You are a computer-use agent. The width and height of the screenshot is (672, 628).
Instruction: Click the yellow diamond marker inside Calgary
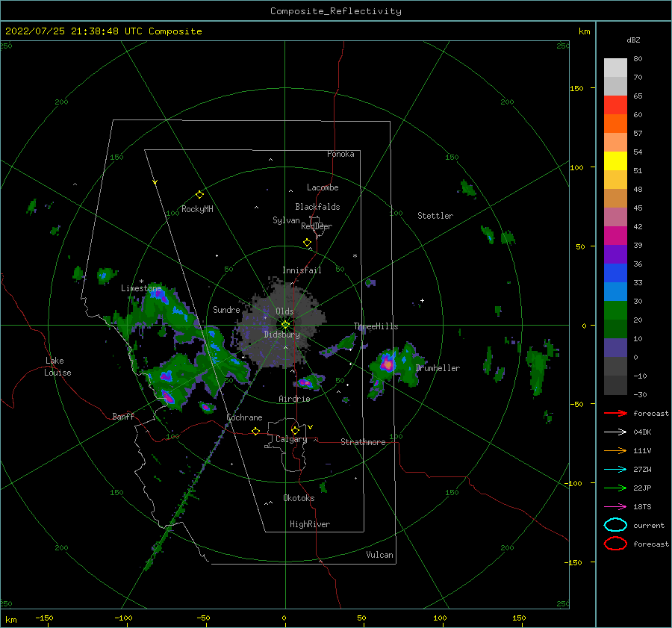click(x=295, y=430)
